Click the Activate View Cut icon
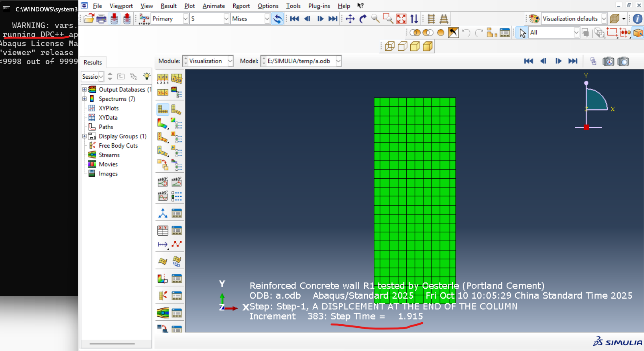 (x=163, y=279)
